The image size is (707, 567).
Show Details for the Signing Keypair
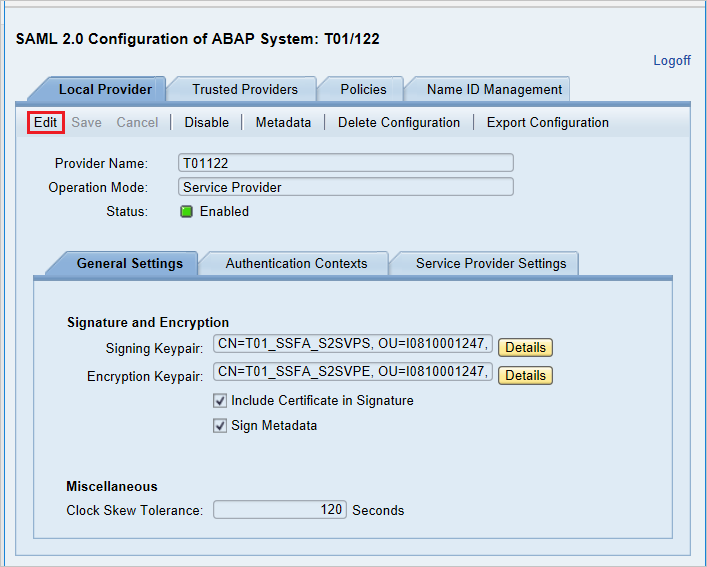click(525, 348)
